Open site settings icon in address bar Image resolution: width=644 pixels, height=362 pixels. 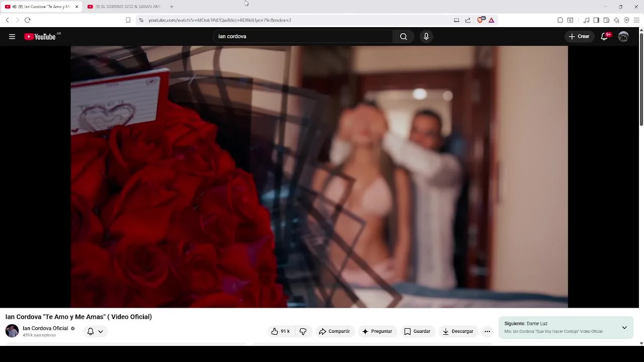click(141, 20)
